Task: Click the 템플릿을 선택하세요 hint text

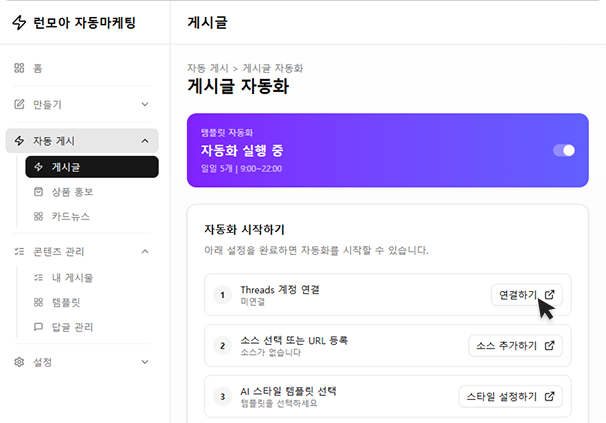Action: [279, 403]
